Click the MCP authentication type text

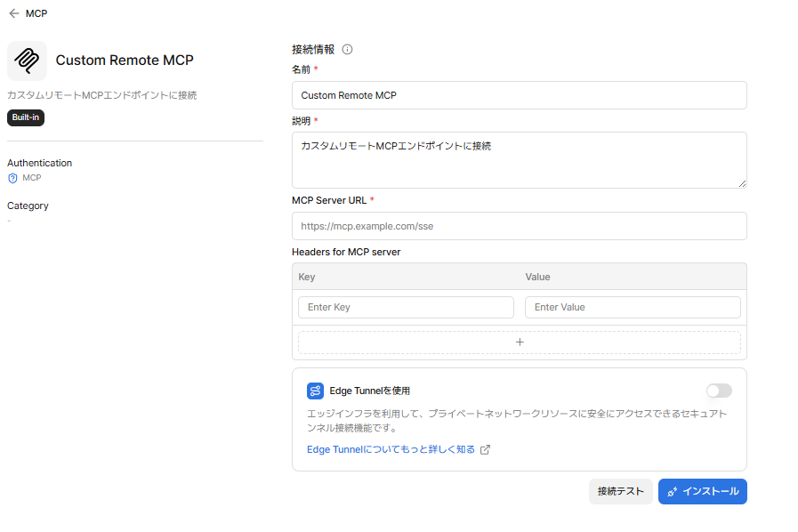[x=31, y=178]
